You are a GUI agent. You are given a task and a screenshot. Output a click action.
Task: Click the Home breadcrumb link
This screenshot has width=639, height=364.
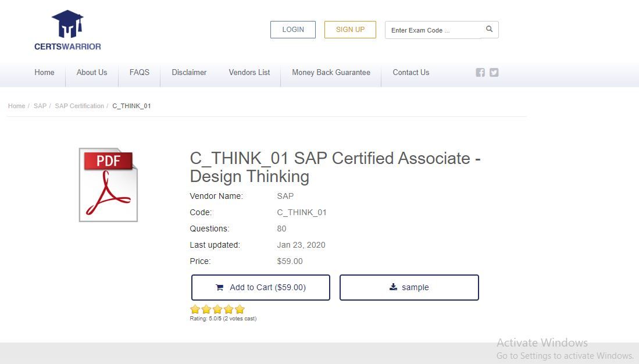[17, 106]
